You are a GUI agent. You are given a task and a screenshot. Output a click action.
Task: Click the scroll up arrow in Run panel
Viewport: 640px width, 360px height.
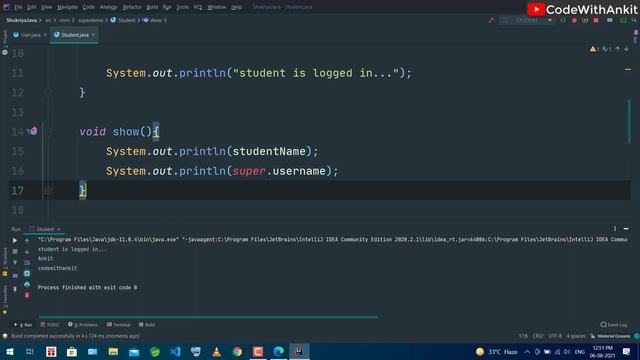pos(27,241)
